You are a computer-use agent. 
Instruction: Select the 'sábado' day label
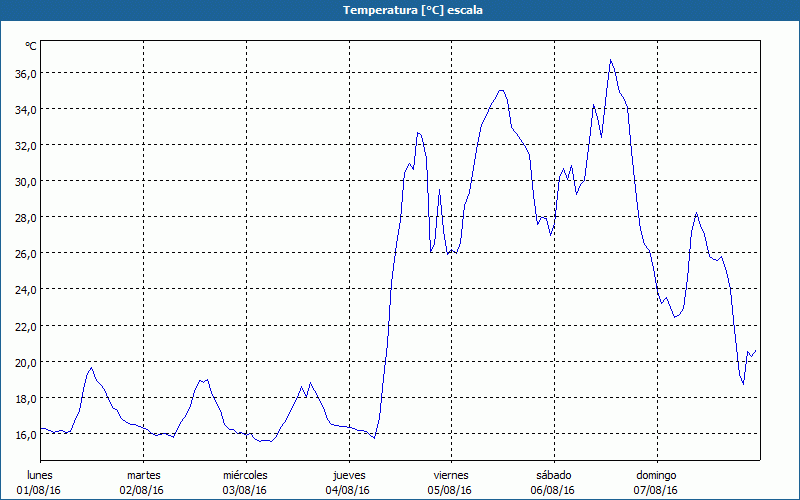(x=554, y=475)
